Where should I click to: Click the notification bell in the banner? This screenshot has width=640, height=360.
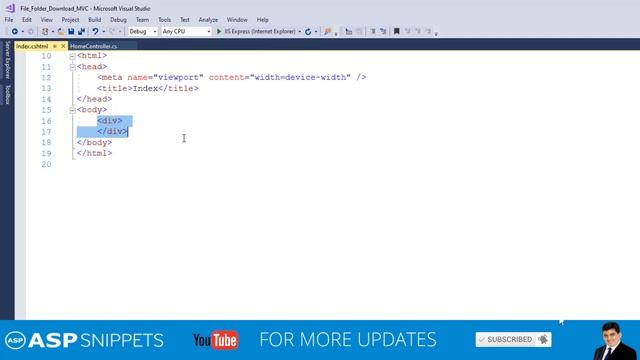tap(543, 340)
